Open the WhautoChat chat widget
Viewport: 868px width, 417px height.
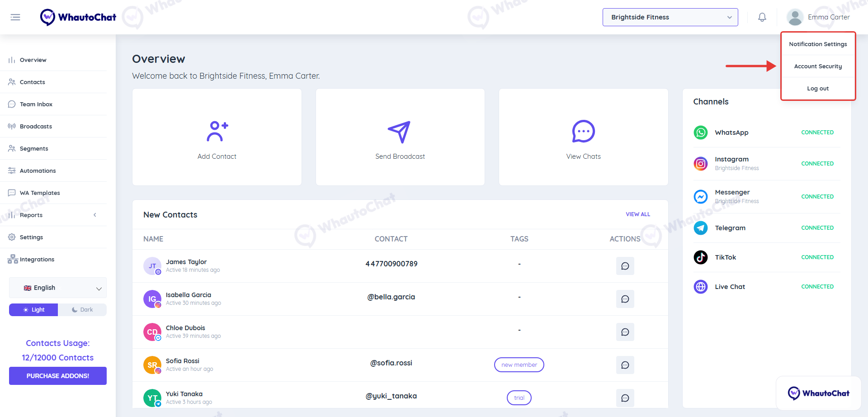click(818, 393)
